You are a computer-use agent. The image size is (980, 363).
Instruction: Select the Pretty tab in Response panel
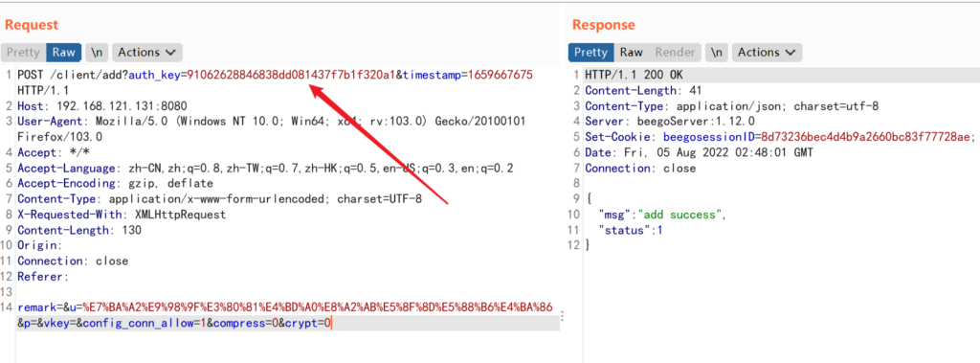coord(590,52)
